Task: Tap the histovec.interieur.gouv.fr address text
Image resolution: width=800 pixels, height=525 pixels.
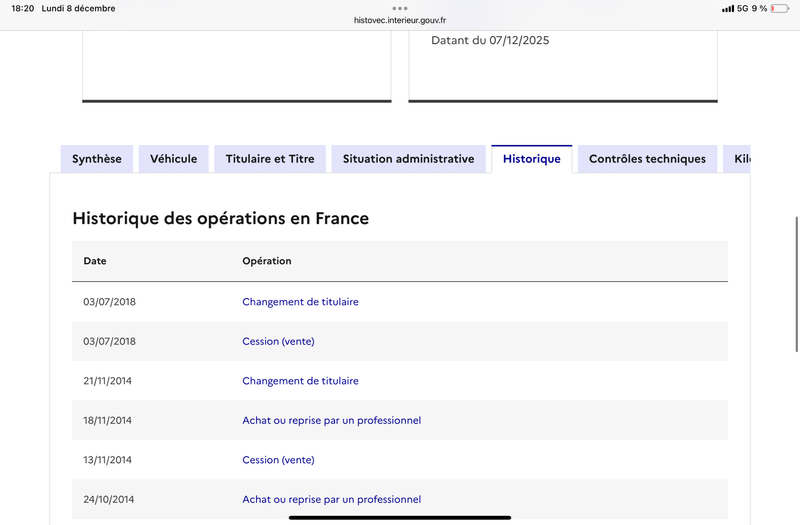Action: point(400,20)
